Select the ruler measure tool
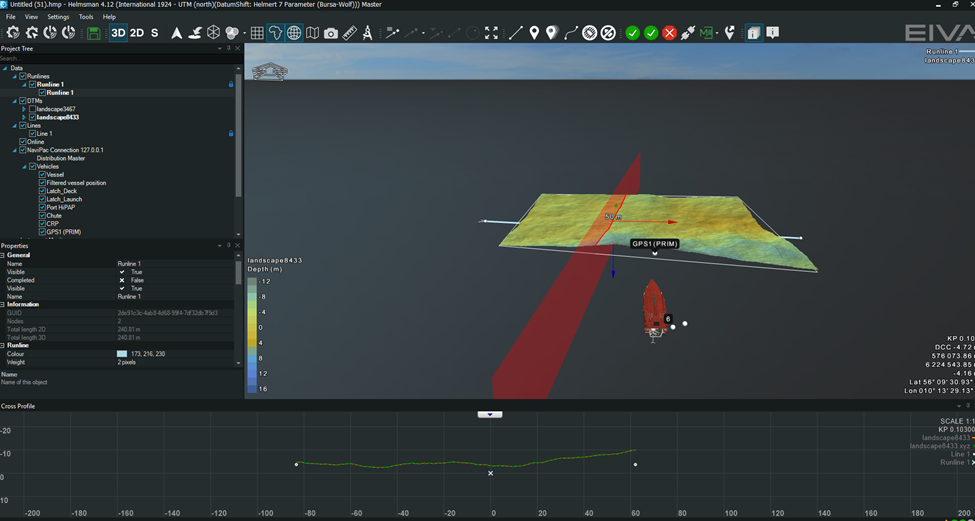Viewport: 975px width, 521px height. tap(349, 33)
